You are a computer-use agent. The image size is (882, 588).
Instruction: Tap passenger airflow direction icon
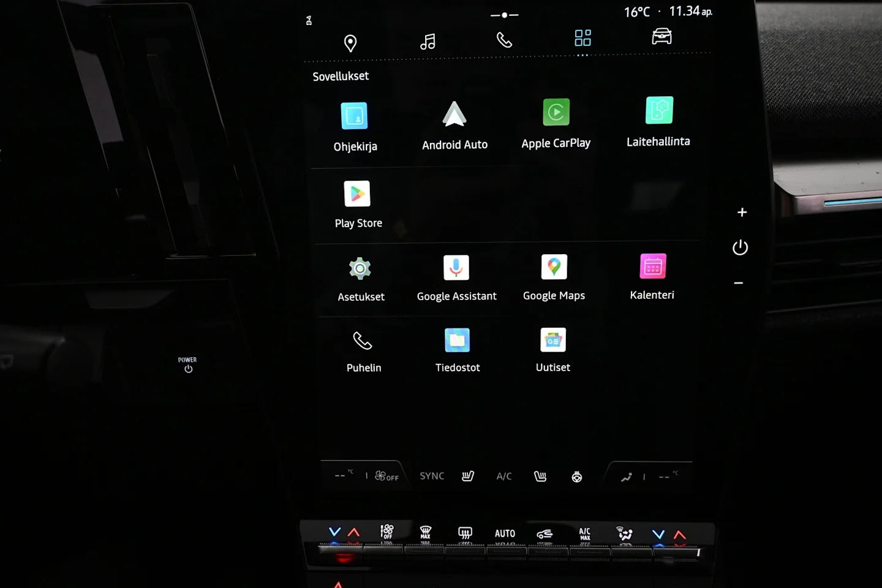tap(626, 477)
